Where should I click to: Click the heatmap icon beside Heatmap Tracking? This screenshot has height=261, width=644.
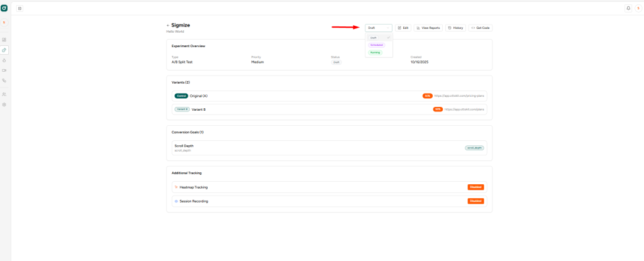[176, 187]
